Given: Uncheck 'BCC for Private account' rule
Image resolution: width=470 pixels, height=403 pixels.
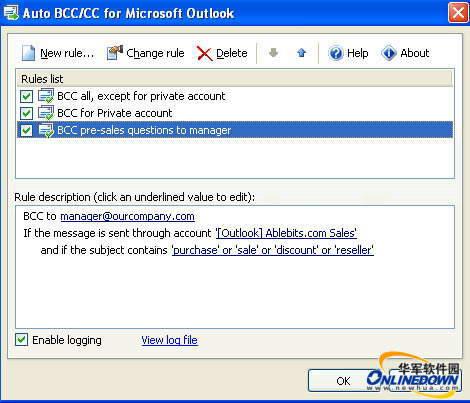Looking at the screenshot, I should point(26,113).
